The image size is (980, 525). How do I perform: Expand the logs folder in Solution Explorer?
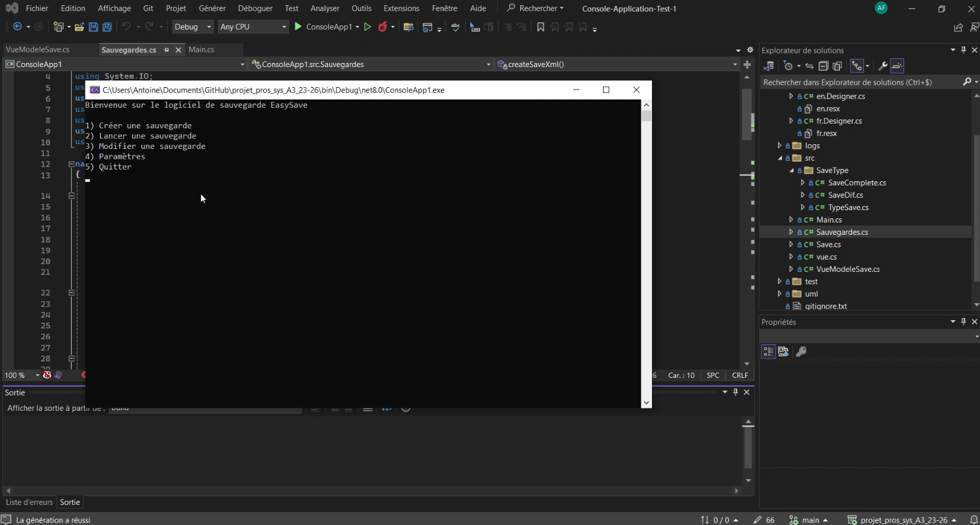[780, 146]
